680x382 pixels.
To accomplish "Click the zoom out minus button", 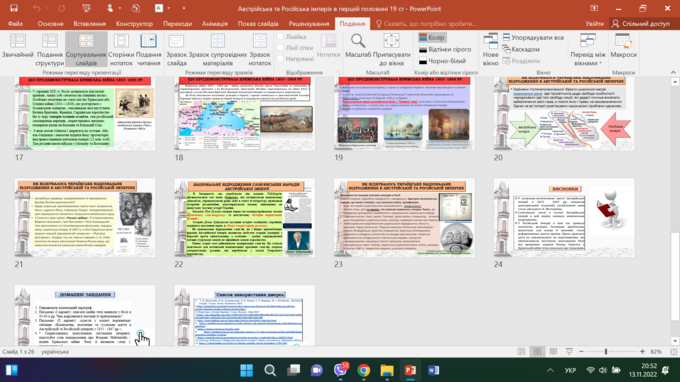I will [x=581, y=352].
